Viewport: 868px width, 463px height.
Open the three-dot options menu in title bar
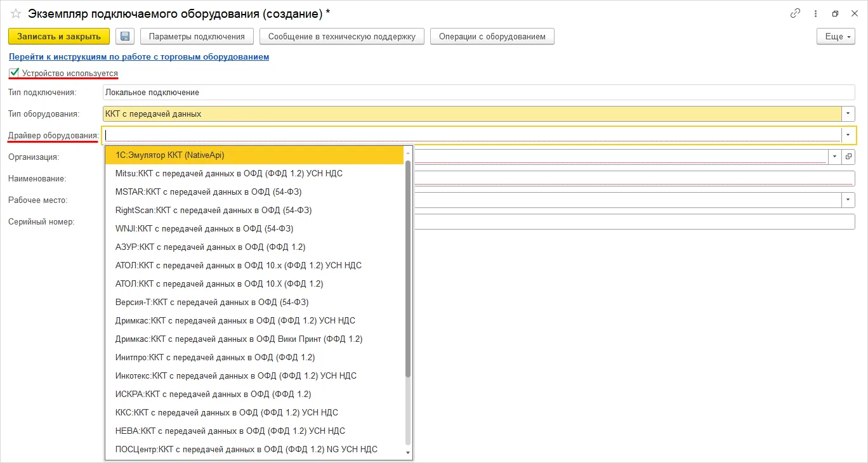click(816, 13)
